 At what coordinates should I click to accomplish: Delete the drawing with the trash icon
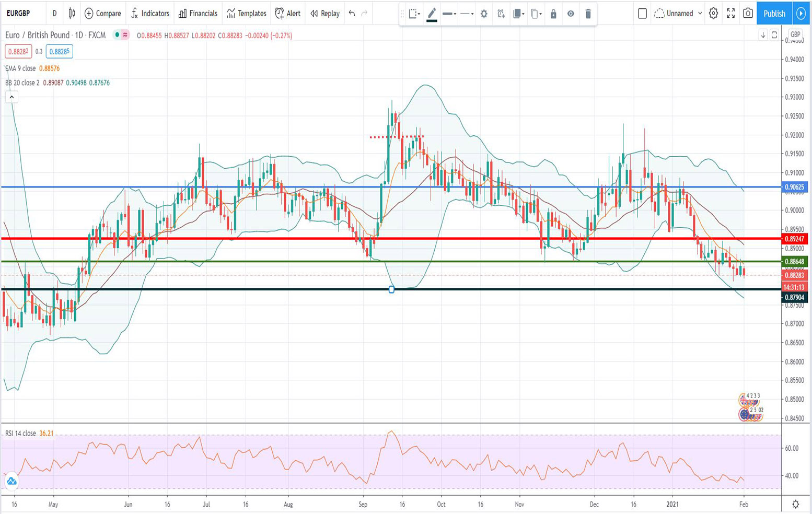point(588,14)
